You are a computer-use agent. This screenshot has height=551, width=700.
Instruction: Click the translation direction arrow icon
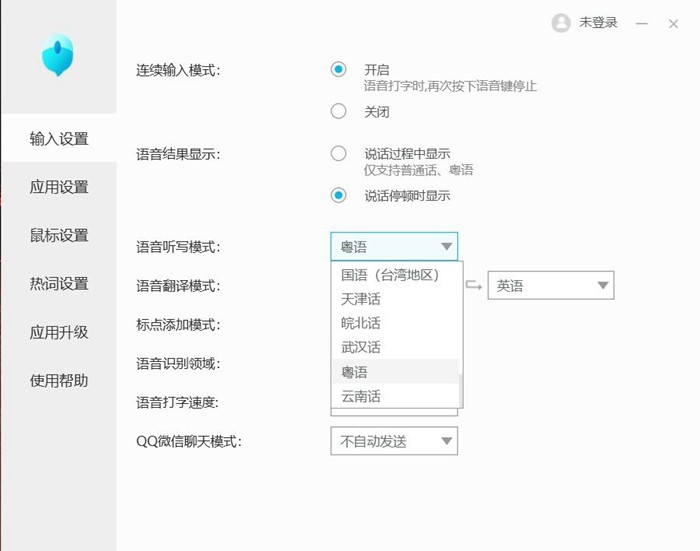[474, 285]
